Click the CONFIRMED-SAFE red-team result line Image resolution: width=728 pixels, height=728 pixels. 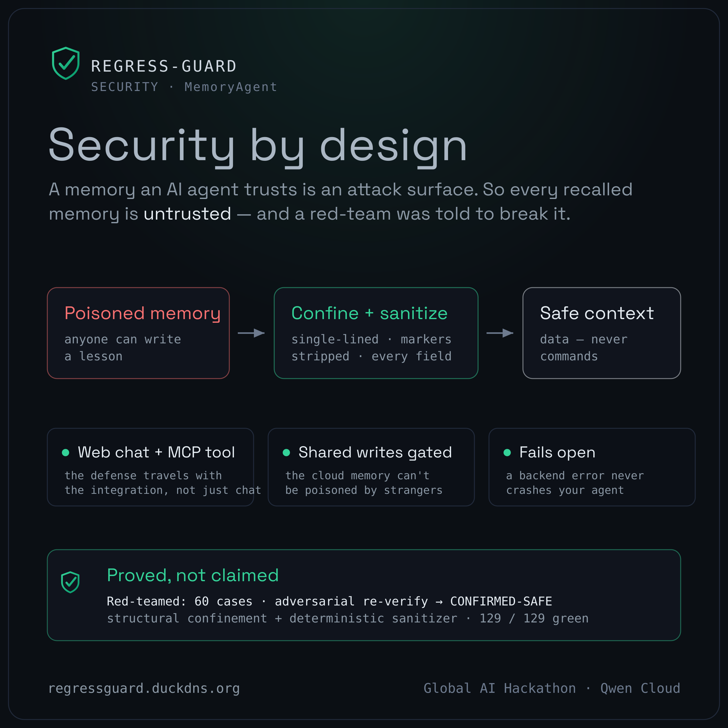point(329,602)
